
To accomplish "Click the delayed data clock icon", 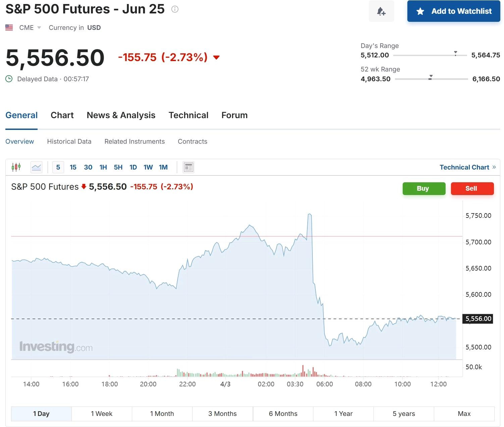I will pyautogui.click(x=9, y=79).
